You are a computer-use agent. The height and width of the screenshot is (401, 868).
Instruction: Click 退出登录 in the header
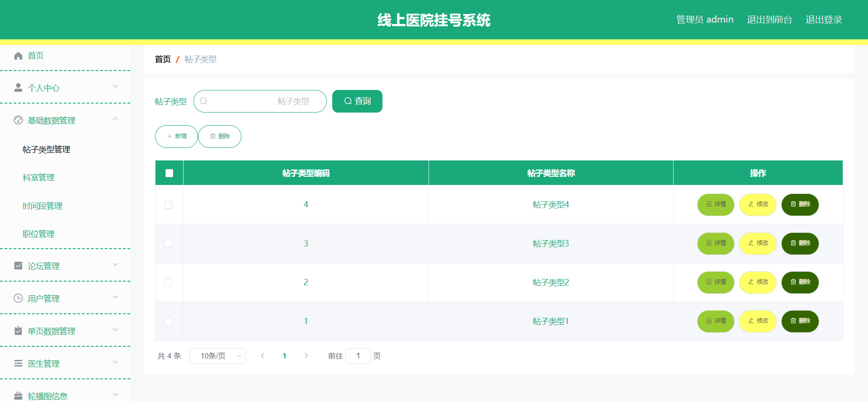[824, 19]
